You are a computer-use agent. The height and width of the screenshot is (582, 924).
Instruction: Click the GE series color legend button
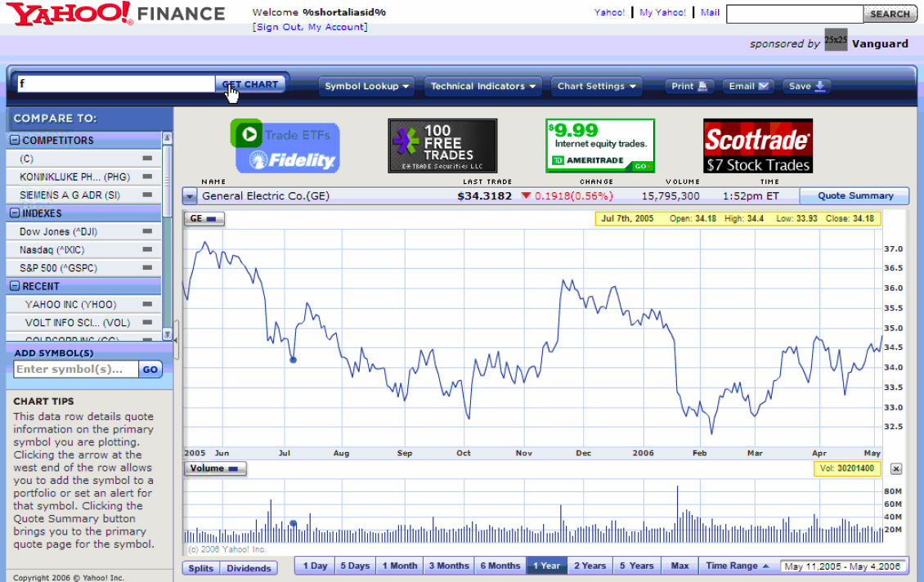(x=204, y=218)
